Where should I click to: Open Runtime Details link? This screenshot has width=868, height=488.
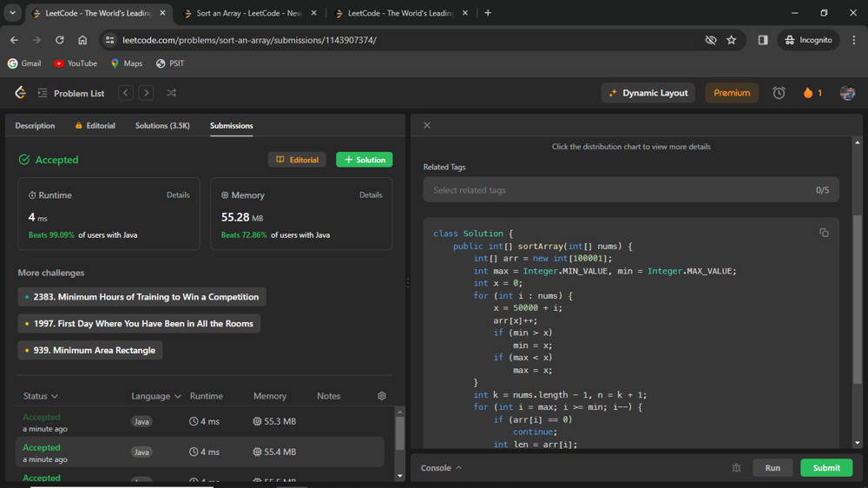(178, 195)
